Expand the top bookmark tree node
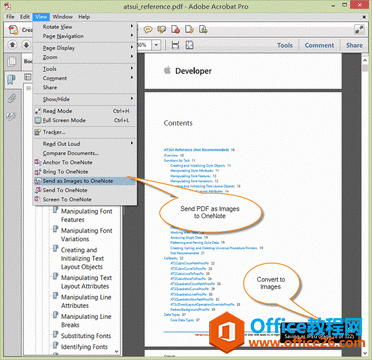The width and height of the screenshot is (372, 360). pos(29,88)
